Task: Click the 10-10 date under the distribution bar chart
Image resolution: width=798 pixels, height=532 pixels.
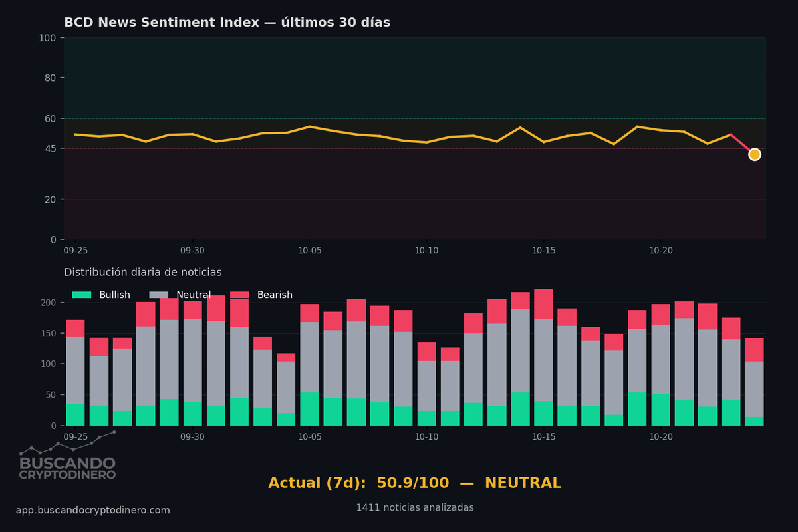Action: (x=426, y=437)
